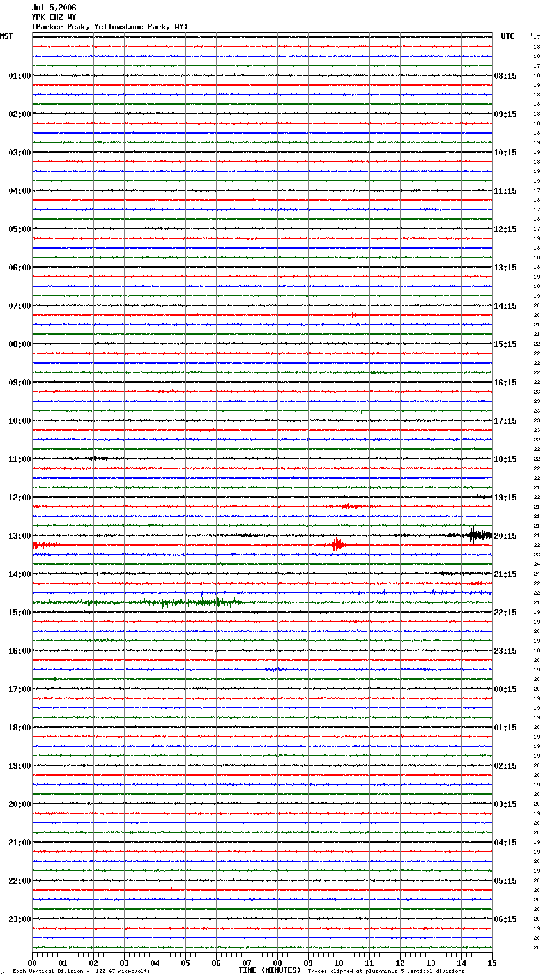Image resolution: width=543 pixels, height=980 pixels.
Task: Click the large red seismic burst near minute 10
Action: [337, 545]
